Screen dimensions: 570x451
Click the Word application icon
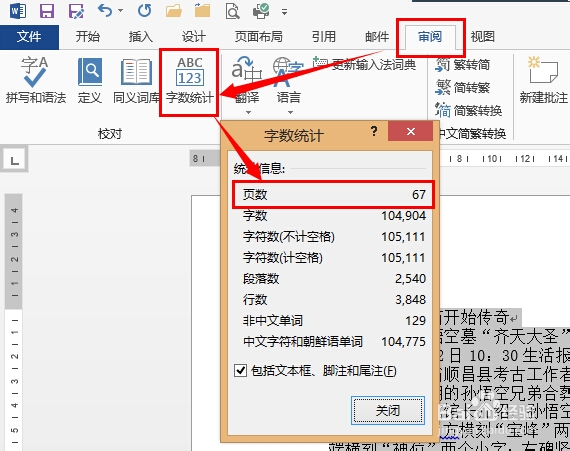point(17,11)
